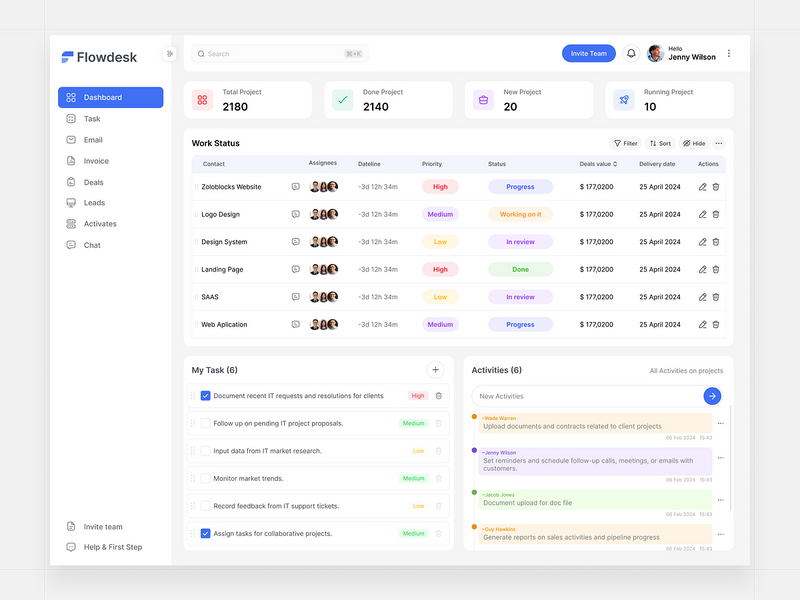The width and height of the screenshot is (800, 600).
Task: Click the Invite Team button
Action: 588,53
